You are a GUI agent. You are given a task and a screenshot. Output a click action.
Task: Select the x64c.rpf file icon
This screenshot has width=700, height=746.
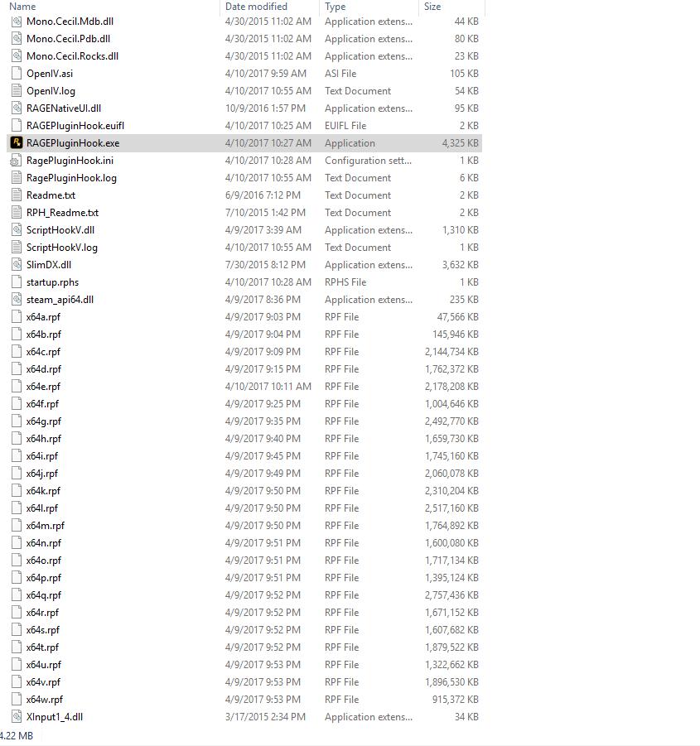(17, 352)
